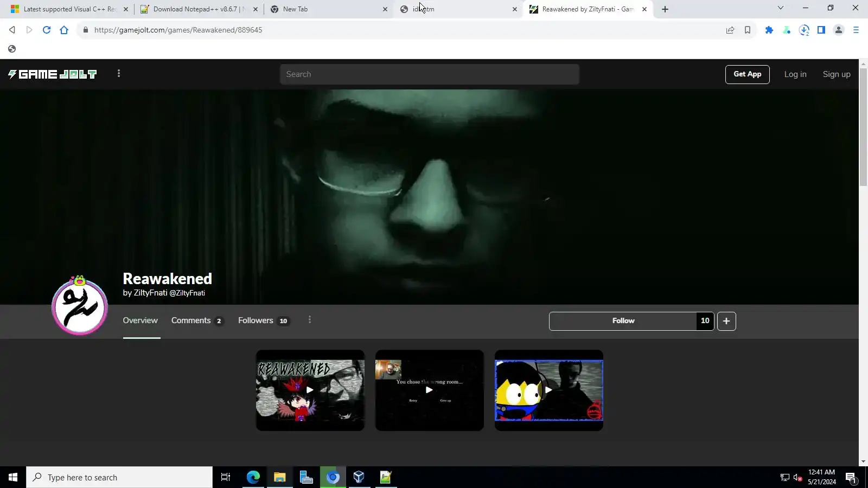The image size is (868, 488).
Task: Switch to the Comments tab
Action: [x=197, y=320]
